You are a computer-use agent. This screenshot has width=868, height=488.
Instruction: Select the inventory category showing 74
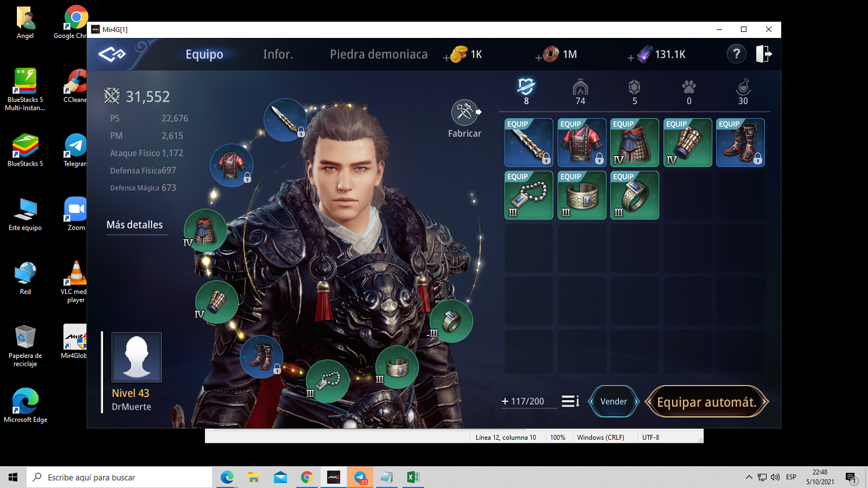click(580, 92)
